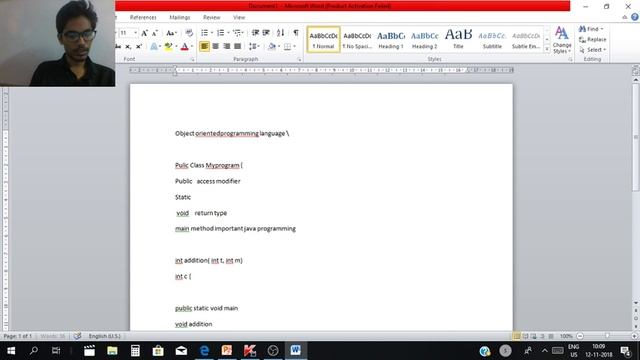640x360 pixels.
Task: Open the Review tab
Action: pyautogui.click(x=211, y=18)
